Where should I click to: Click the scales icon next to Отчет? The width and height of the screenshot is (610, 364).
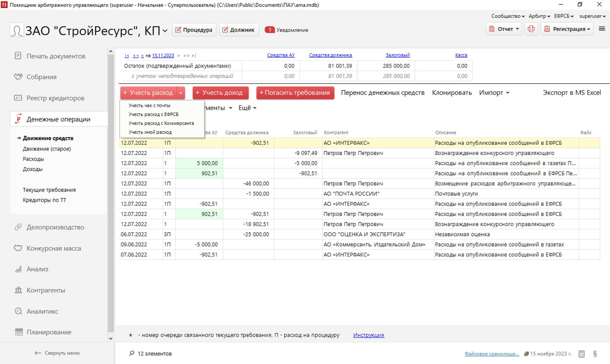tap(531, 29)
